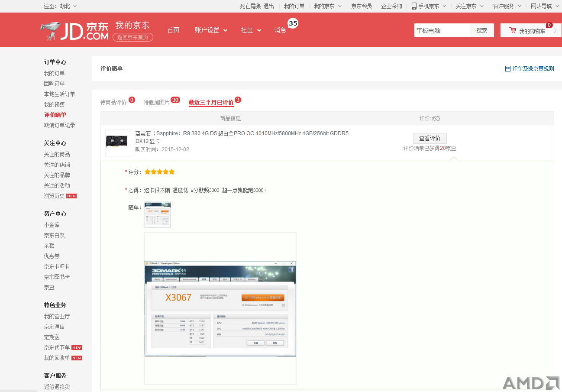562x392 pixels.
Task: Expand the 网站导航 dropdown
Action: [557, 6]
